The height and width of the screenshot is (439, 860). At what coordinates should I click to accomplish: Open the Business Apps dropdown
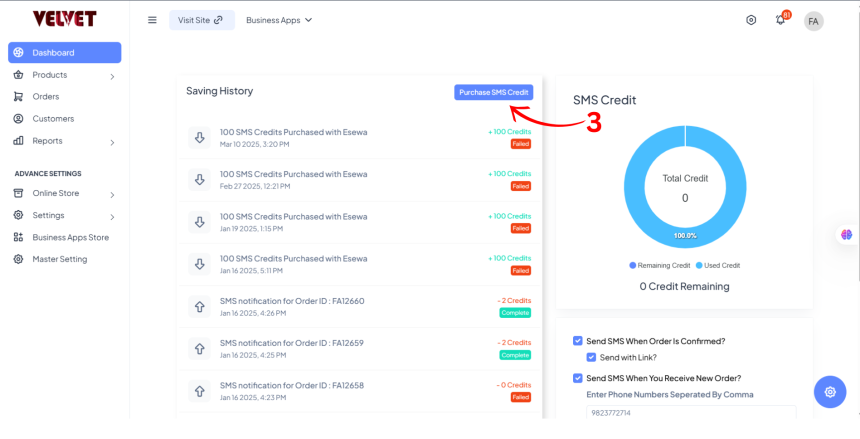pos(279,20)
